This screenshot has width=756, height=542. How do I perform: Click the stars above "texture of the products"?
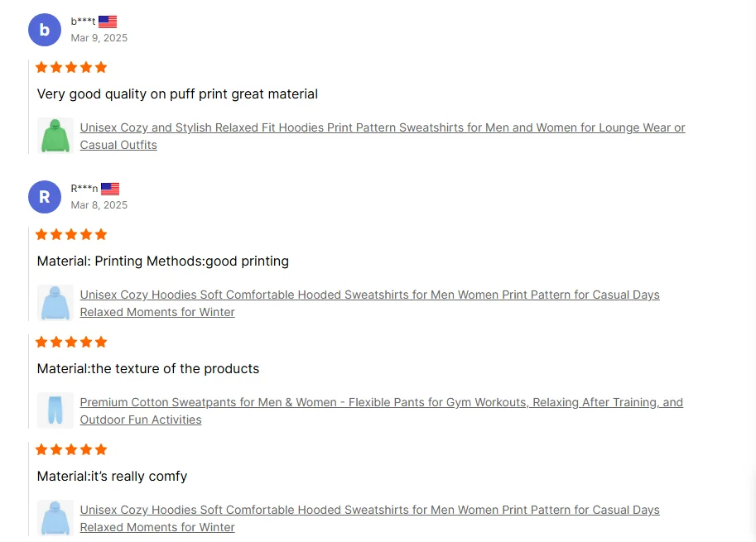(x=71, y=342)
